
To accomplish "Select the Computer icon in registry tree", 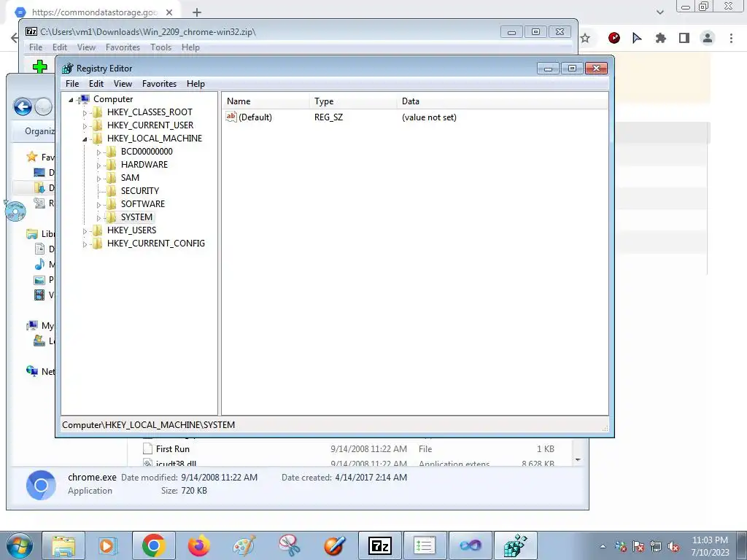I will 85,99.
